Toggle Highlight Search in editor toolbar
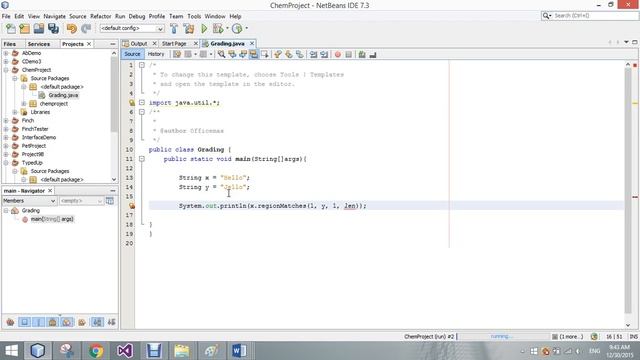 253,54
